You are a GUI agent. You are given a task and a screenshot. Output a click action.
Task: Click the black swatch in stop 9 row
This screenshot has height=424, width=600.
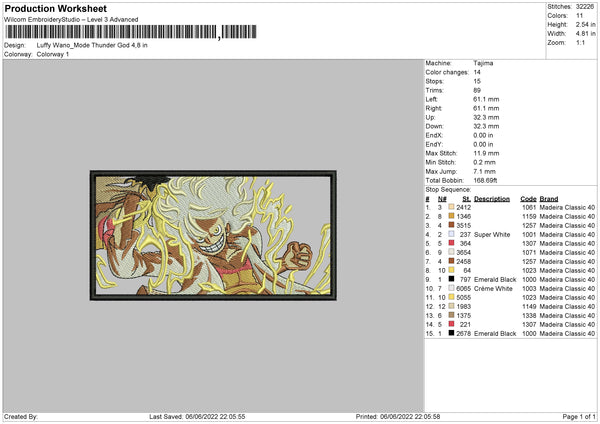click(x=451, y=279)
